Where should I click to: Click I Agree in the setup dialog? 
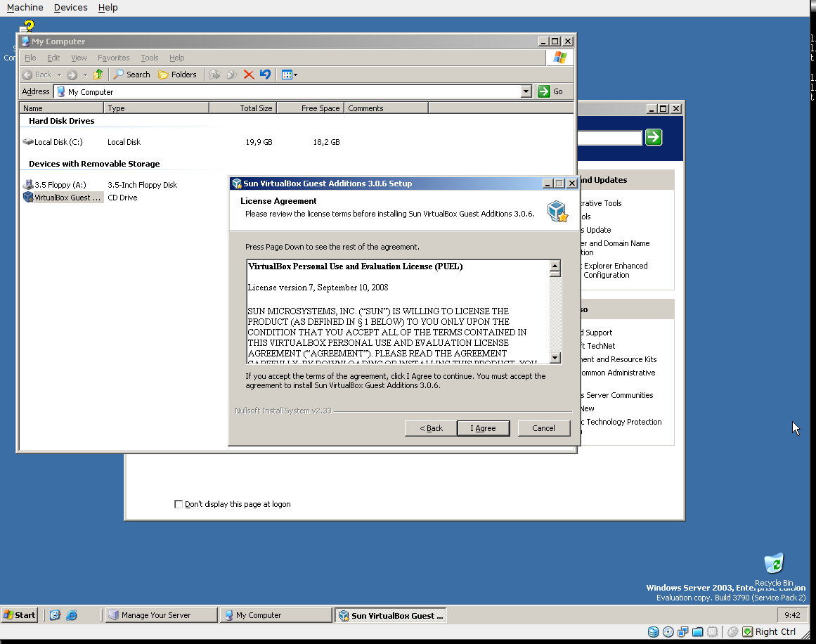click(484, 428)
